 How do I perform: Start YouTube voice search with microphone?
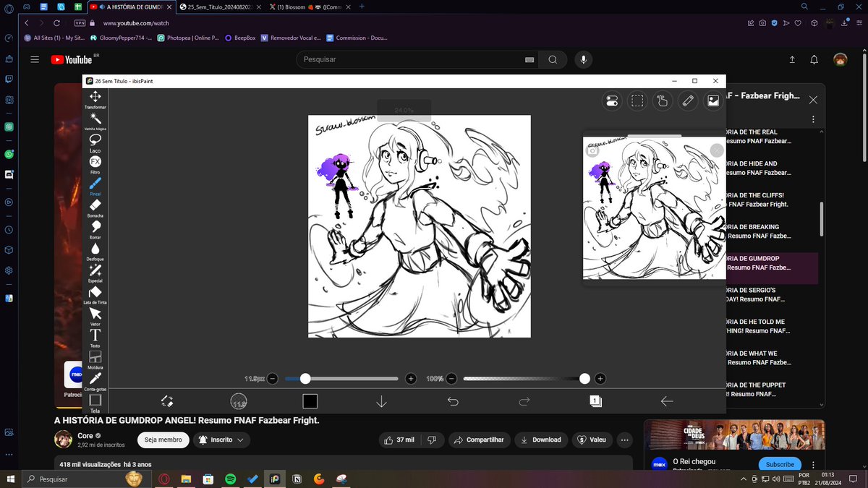pyautogui.click(x=583, y=59)
